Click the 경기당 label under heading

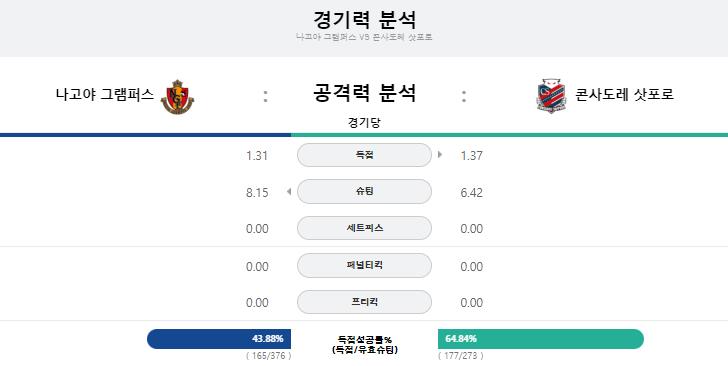pyautogui.click(x=364, y=123)
